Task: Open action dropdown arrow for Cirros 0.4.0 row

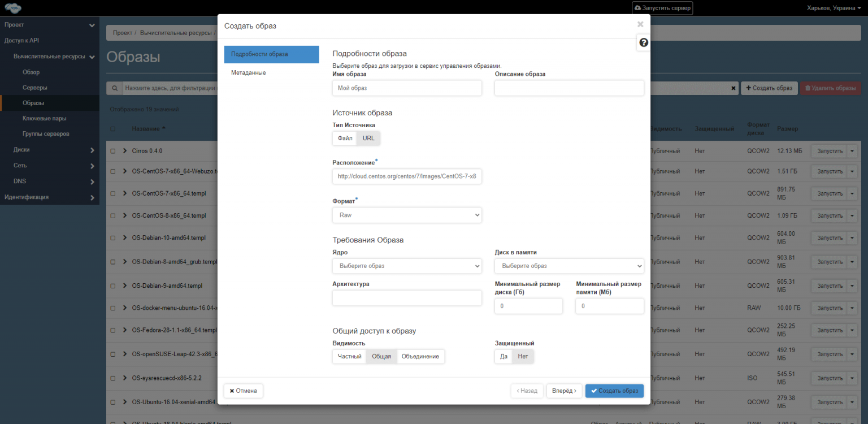Action: (x=852, y=151)
